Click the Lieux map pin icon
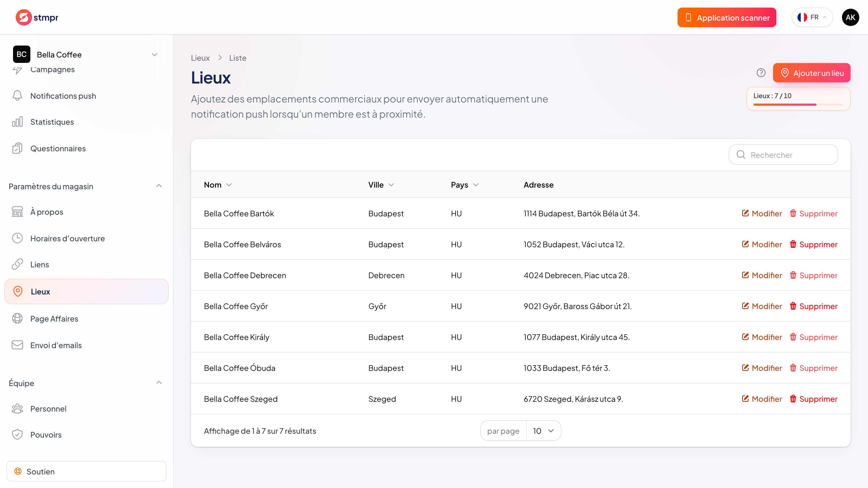The height and width of the screenshot is (488, 868). (x=18, y=291)
